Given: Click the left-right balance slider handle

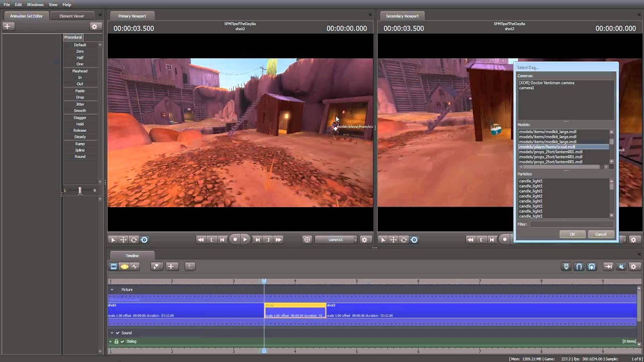Looking at the screenshot, I should 79,190.
